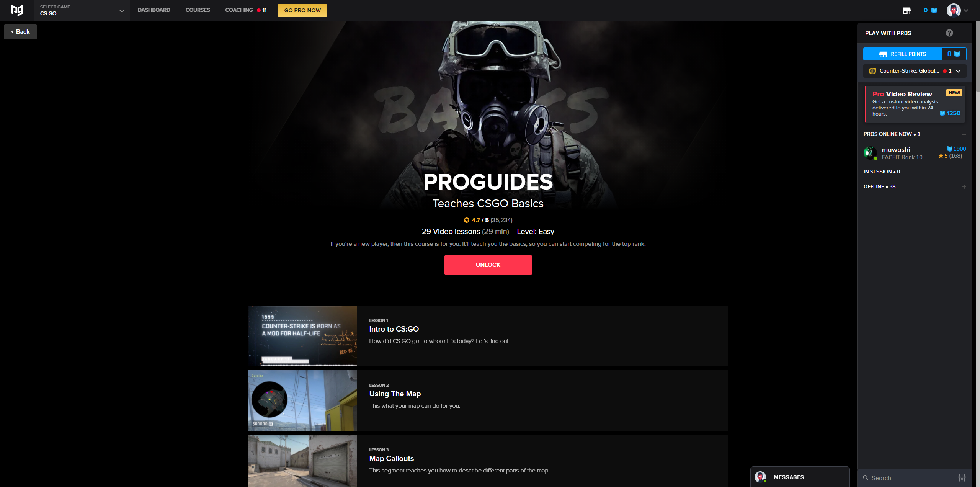Go to the Dashboard tab

(x=154, y=10)
